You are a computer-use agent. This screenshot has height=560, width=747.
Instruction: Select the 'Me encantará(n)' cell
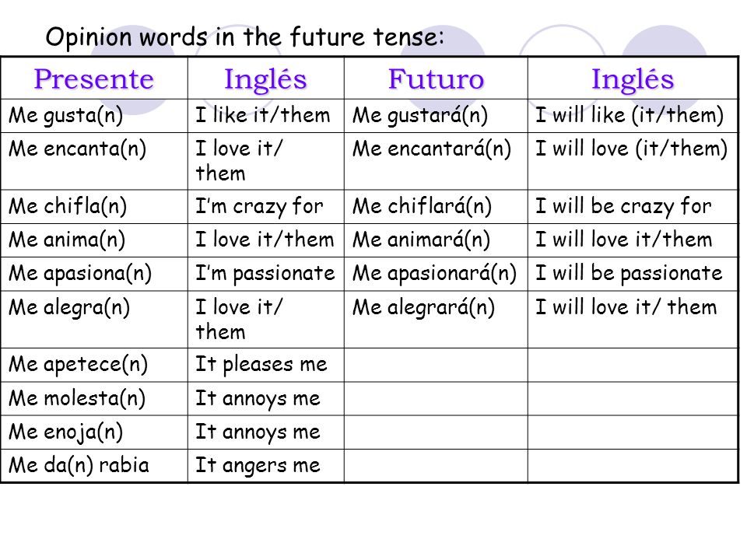click(x=436, y=161)
